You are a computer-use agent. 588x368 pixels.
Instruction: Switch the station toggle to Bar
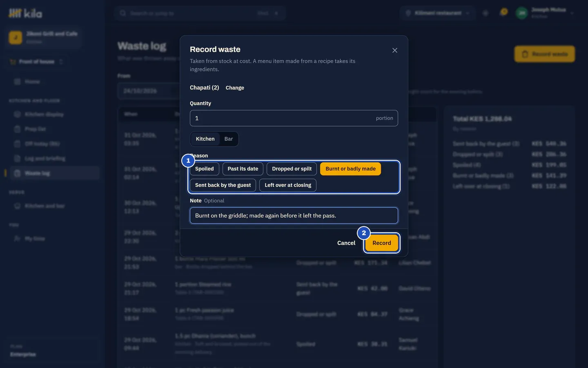coord(229,139)
